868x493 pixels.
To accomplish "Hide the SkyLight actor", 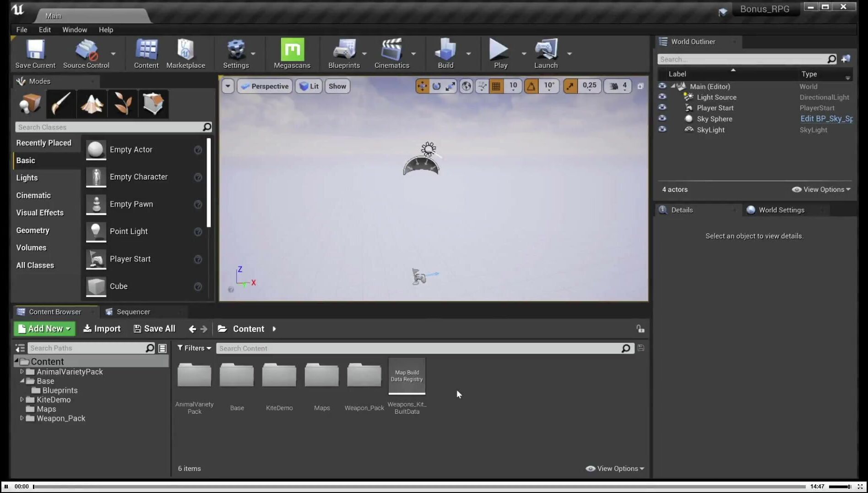I will (x=662, y=130).
